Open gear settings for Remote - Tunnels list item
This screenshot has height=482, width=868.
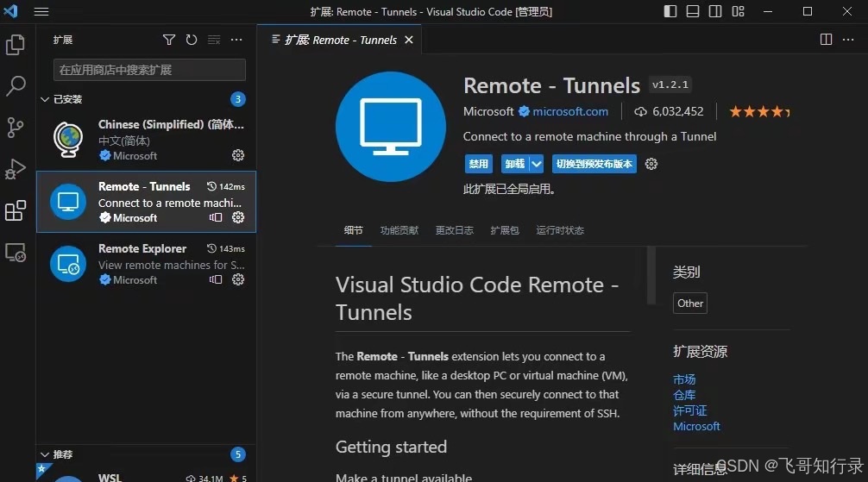coord(238,217)
